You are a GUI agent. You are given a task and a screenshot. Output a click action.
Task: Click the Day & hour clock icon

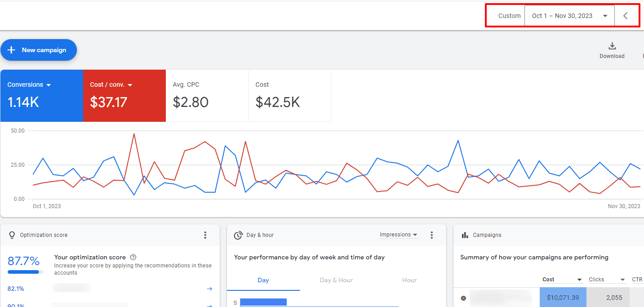pos(239,235)
